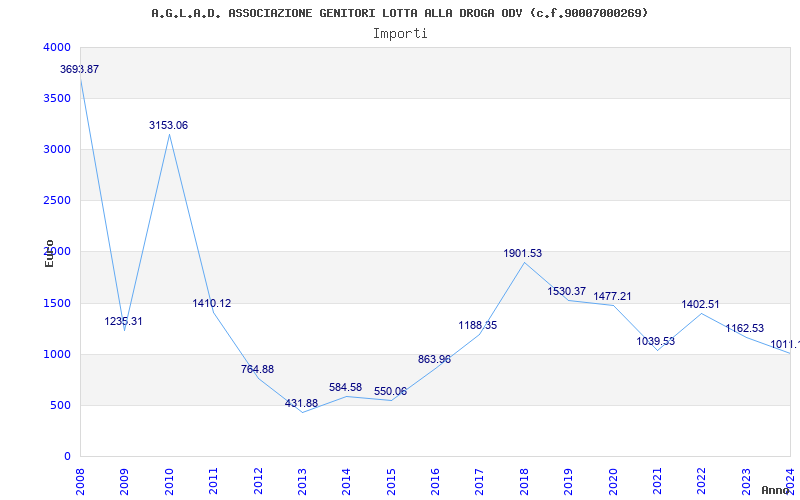Viewport: 800px width, 500px height.
Task: Select the data label 1477.21
Action: [x=612, y=296]
